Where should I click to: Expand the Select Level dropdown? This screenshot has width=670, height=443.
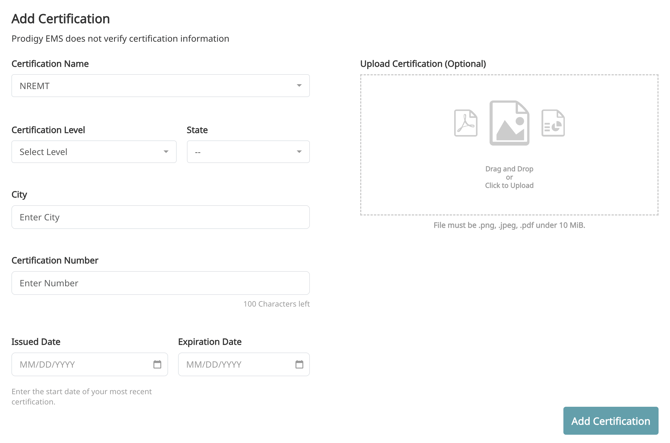pos(85,152)
